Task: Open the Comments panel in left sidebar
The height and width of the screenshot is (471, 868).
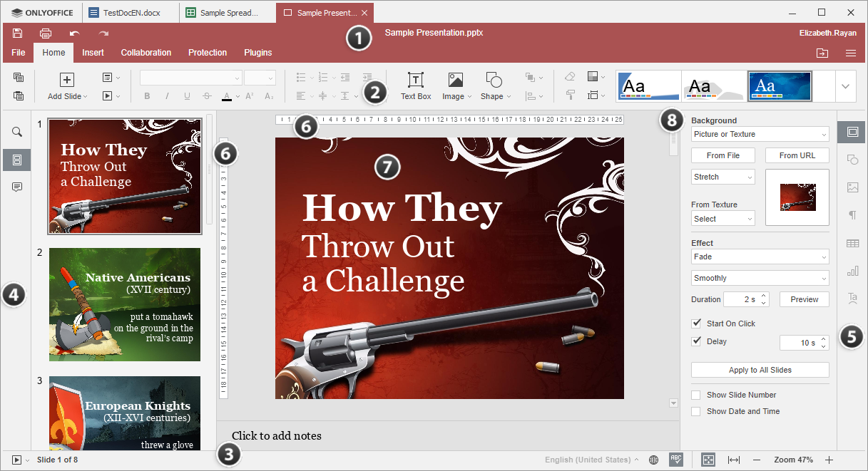Action: click(16, 187)
